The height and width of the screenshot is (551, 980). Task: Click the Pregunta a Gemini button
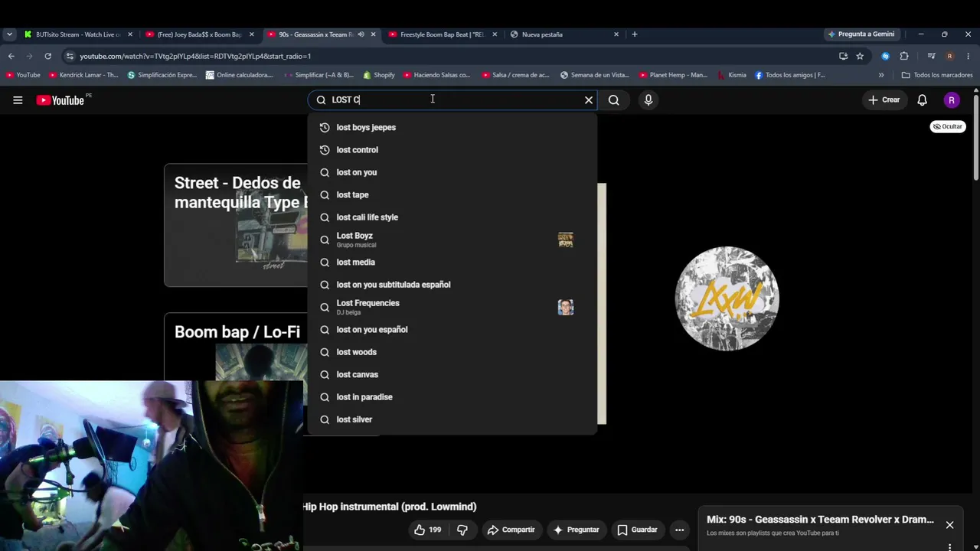coord(861,34)
